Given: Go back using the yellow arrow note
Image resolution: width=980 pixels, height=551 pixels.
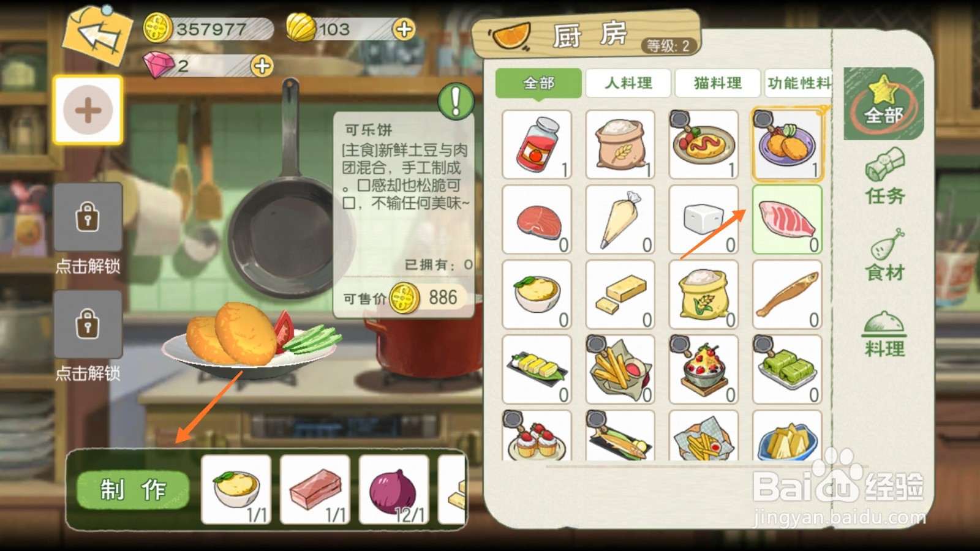Looking at the screenshot, I should [98, 34].
